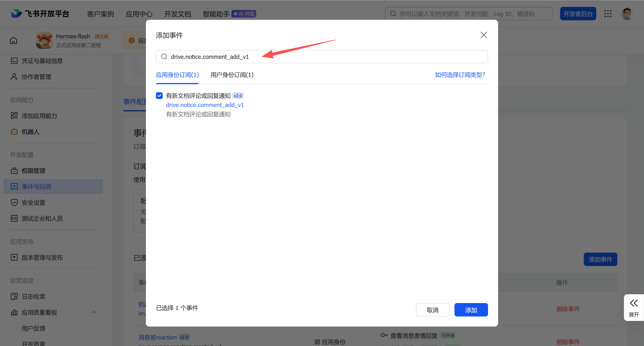Uncheck the 有新文档评论或回复通知 event checkbox
The width and height of the screenshot is (644, 346).
(159, 95)
